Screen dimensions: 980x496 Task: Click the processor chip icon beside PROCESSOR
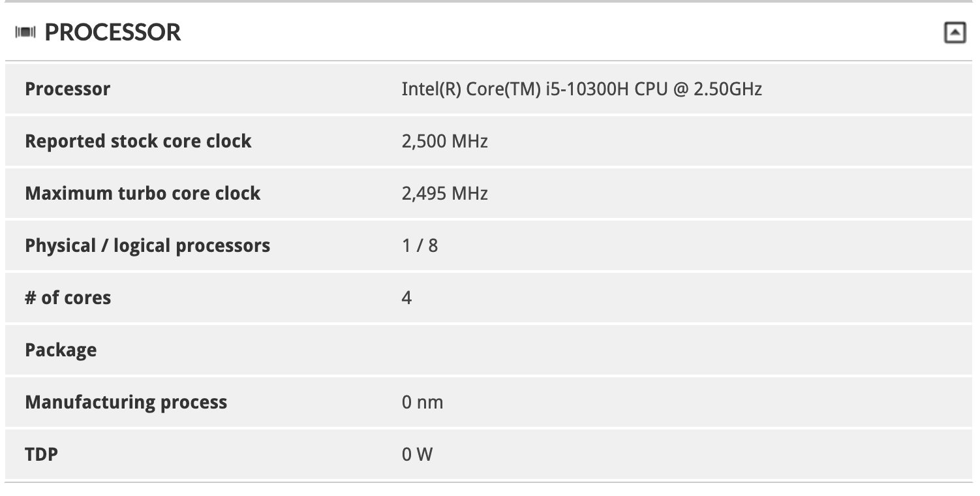point(26,32)
